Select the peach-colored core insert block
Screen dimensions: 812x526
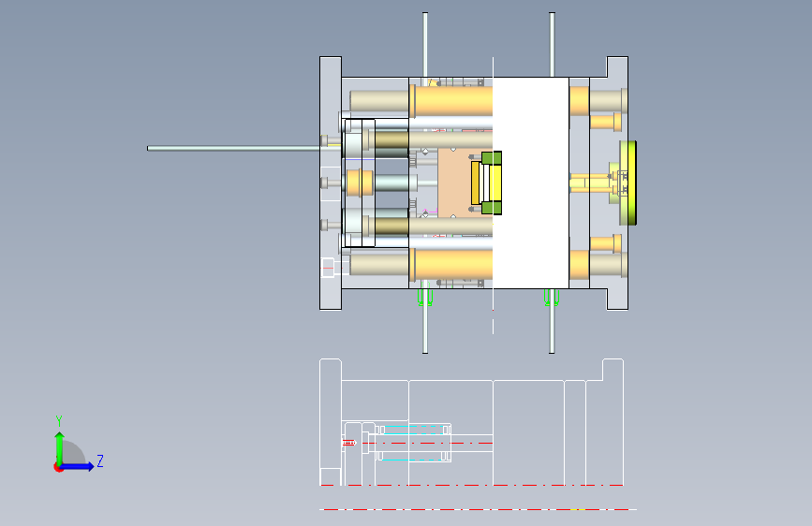point(454,183)
